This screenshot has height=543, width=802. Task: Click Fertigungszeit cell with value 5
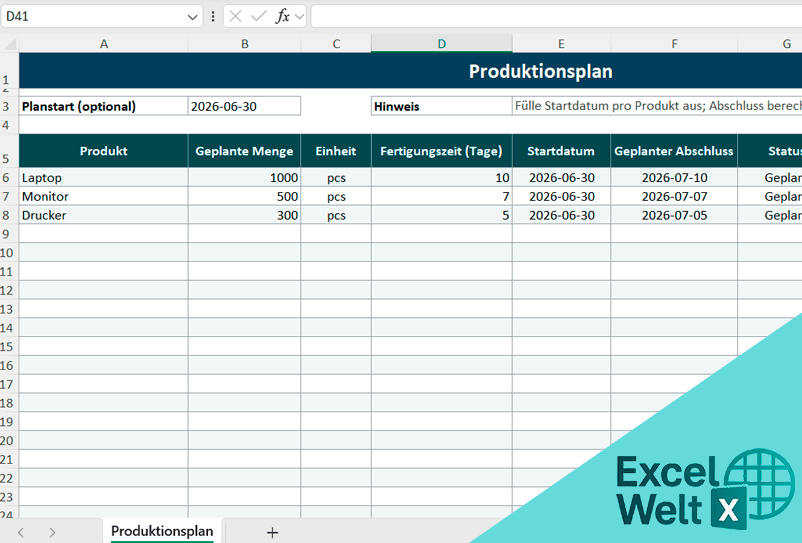(442, 215)
